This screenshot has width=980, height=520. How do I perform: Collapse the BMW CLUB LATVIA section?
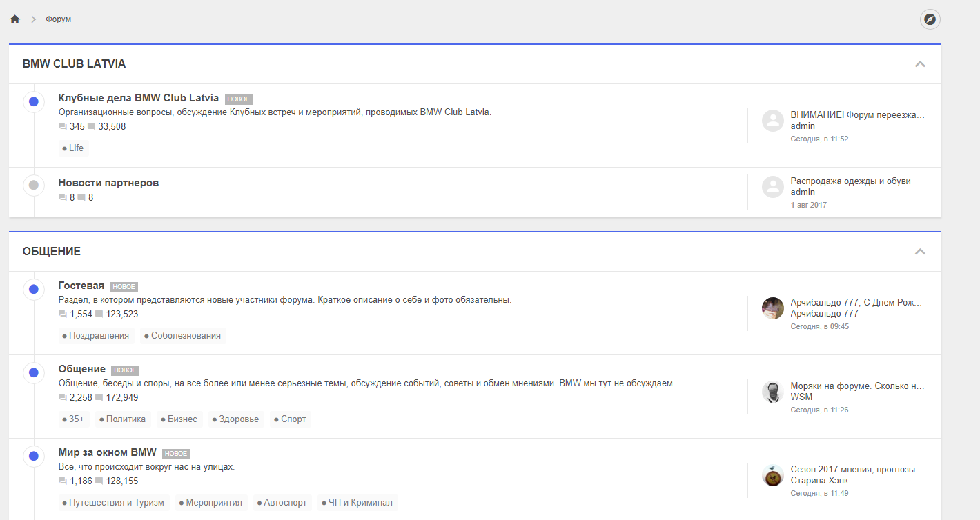tap(919, 64)
